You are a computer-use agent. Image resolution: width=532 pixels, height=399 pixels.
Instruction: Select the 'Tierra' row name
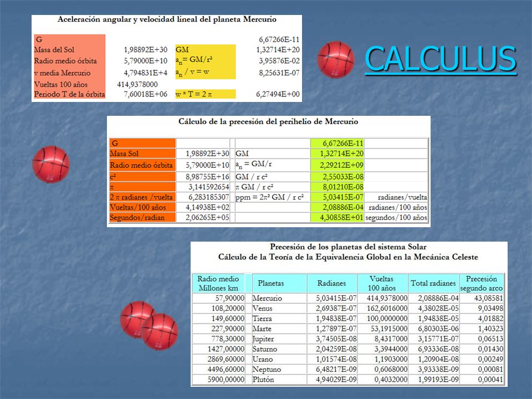point(262,318)
